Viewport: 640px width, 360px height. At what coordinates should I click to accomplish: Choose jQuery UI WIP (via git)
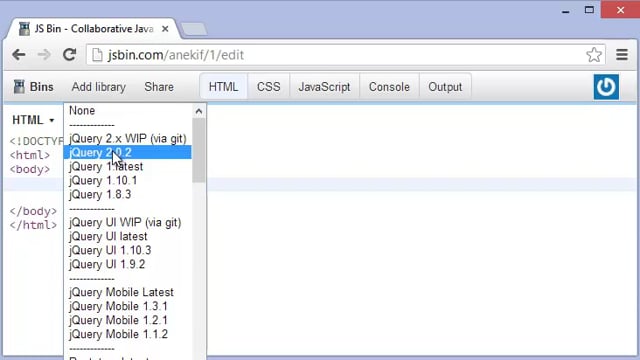(x=127, y=222)
